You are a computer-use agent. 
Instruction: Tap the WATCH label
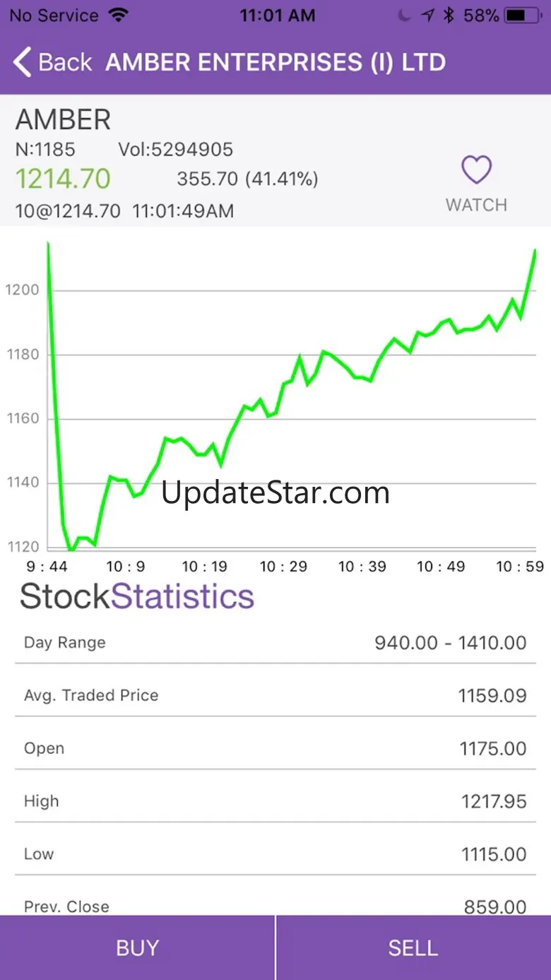(x=476, y=205)
